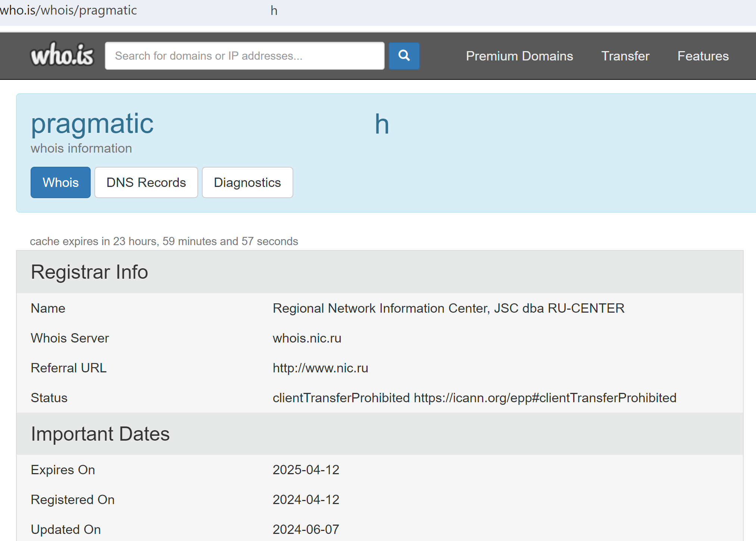Select the Whois tab
The width and height of the screenshot is (756, 541).
[x=60, y=182]
